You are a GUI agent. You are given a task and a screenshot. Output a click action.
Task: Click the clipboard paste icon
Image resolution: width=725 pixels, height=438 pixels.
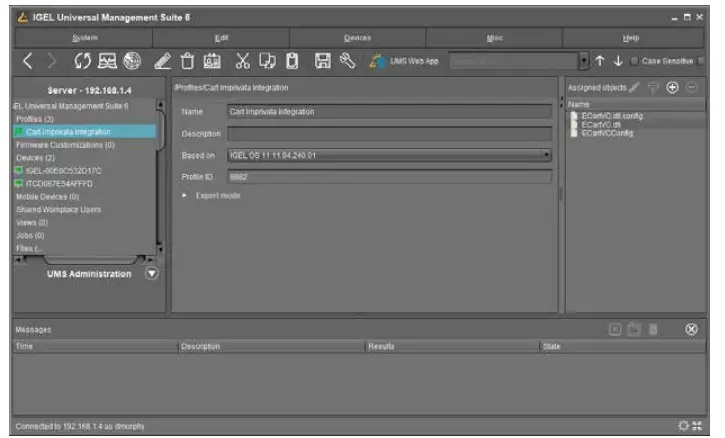pos(292,61)
